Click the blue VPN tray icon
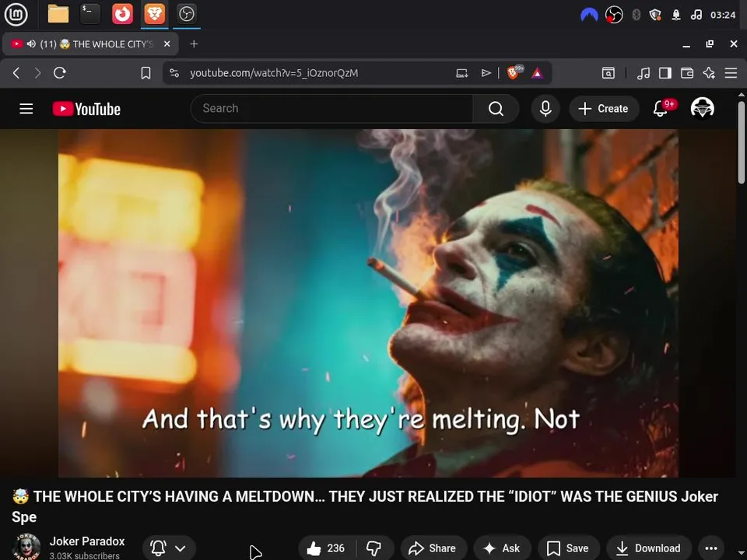 click(589, 16)
